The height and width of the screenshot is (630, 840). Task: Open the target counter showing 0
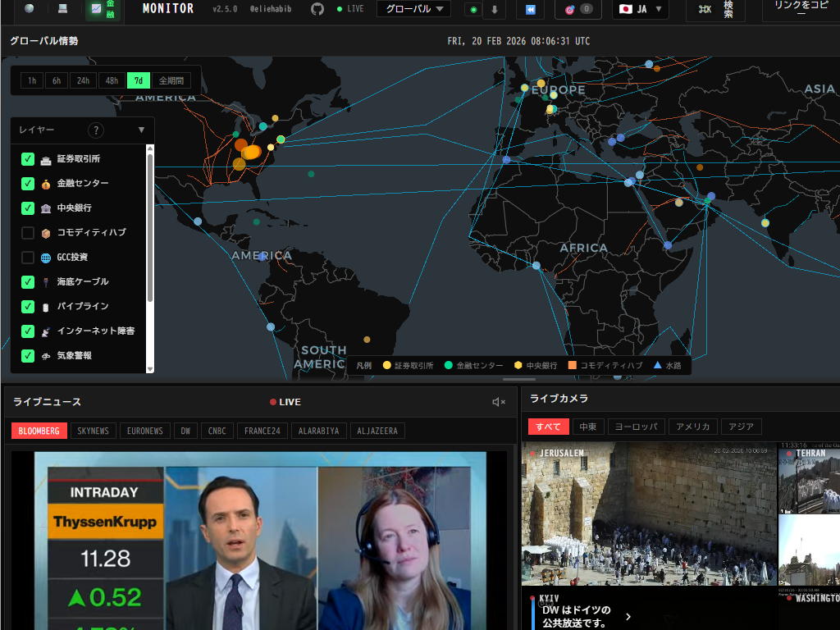pyautogui.click(x=575, y=9)
